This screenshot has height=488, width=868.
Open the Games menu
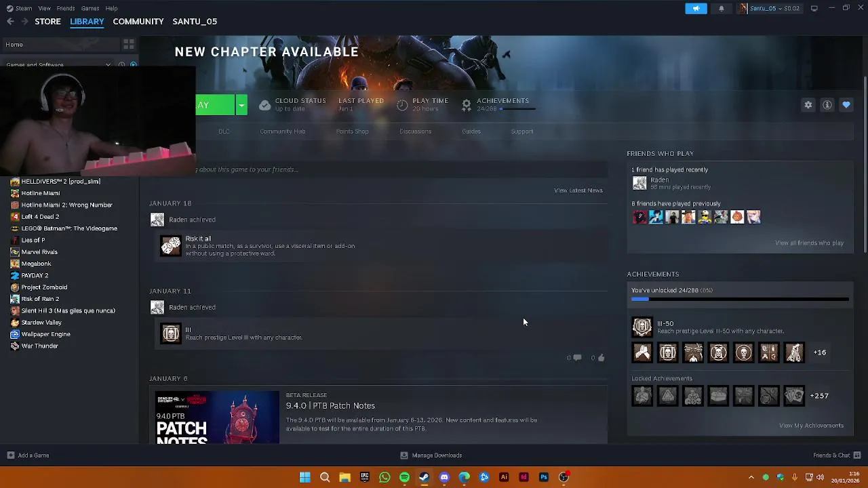click(90, 8)
